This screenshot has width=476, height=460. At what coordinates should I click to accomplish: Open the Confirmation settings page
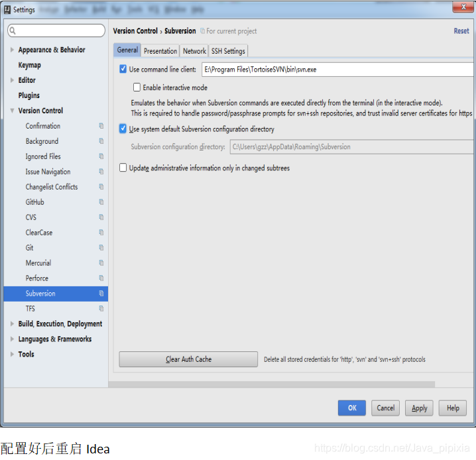point(43,126)
